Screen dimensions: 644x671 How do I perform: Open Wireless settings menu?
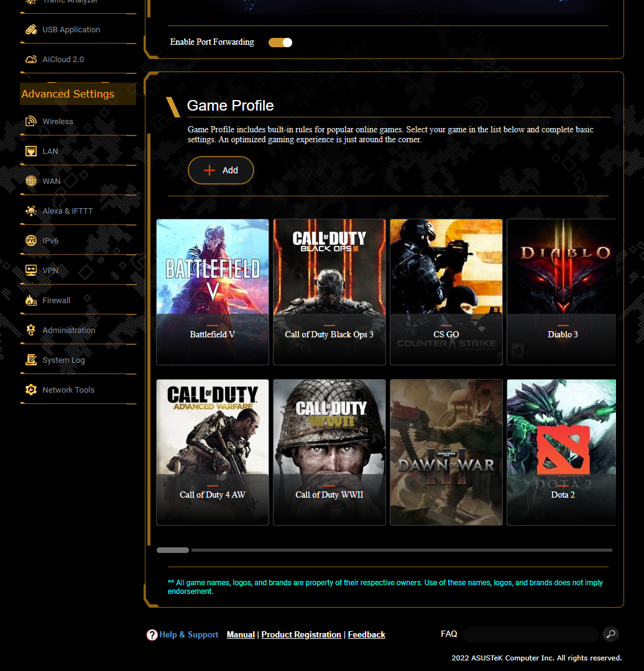(78, 122)
